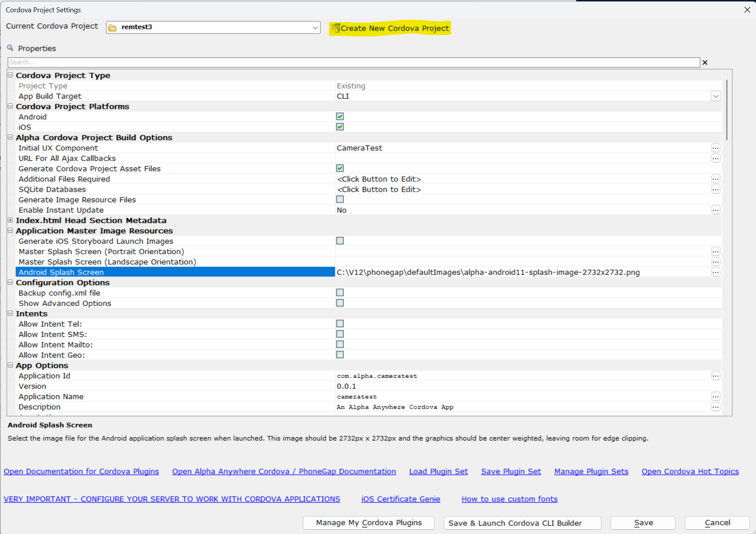
Task: Open Cordova Hot Topics link
Action: pyautogui.click(x=690, y=471)
